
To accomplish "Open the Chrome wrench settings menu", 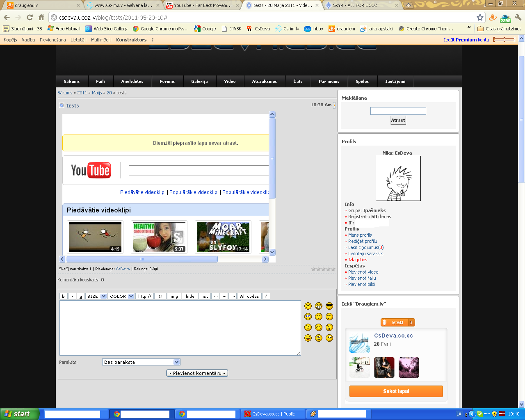I will pyautogui.click(x=518, y=17).
